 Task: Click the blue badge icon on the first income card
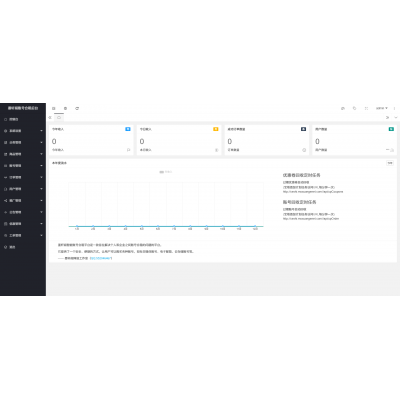pos(128,129)
